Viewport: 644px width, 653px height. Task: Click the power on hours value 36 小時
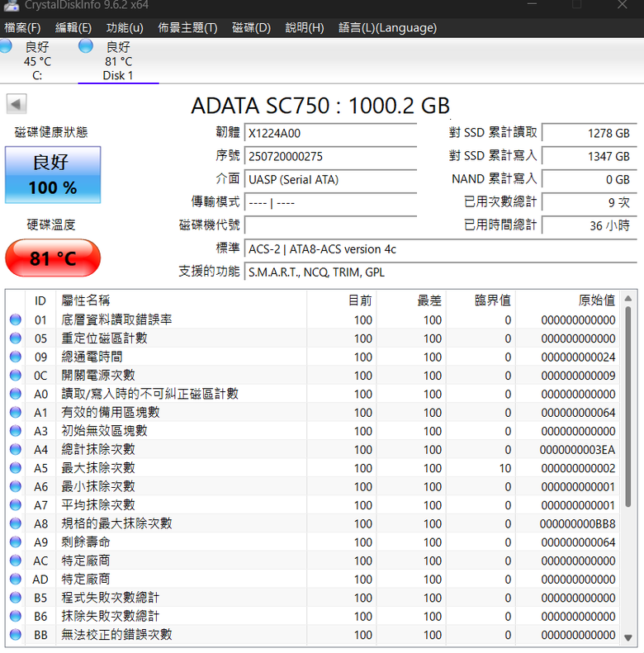(590, 225)
